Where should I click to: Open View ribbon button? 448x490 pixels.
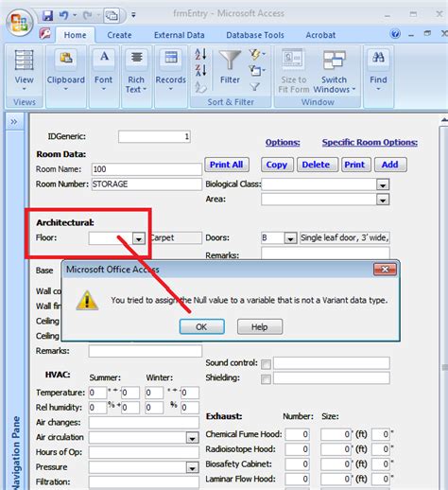25,71
